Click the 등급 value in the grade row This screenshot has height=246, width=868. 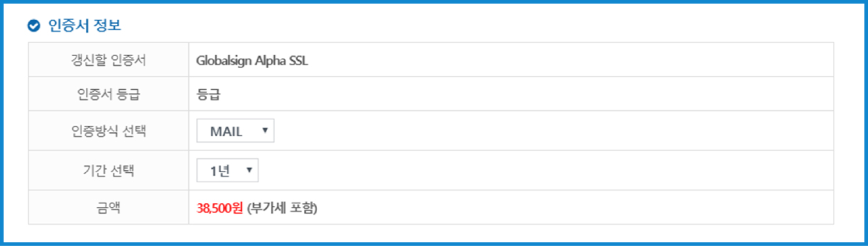[208, 94]
